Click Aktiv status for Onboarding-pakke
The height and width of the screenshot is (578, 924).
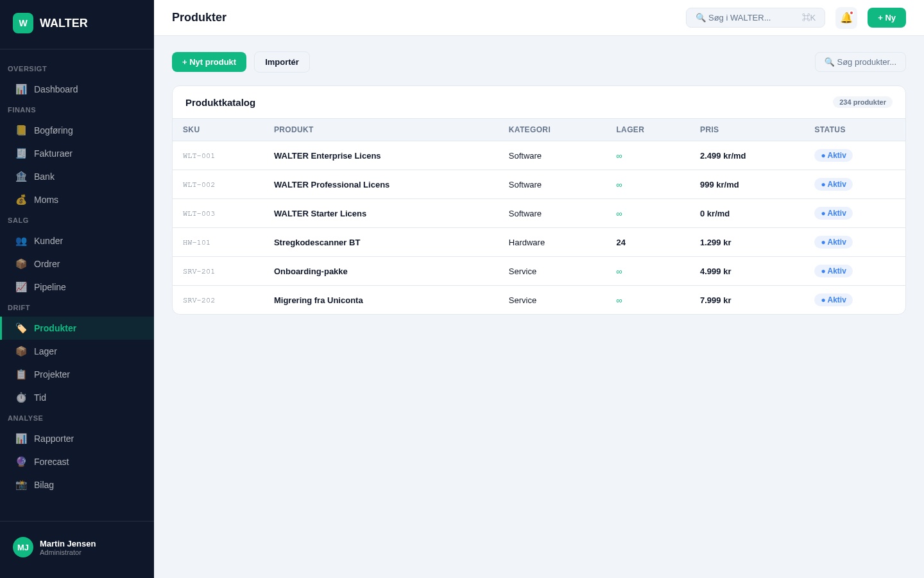834,271
